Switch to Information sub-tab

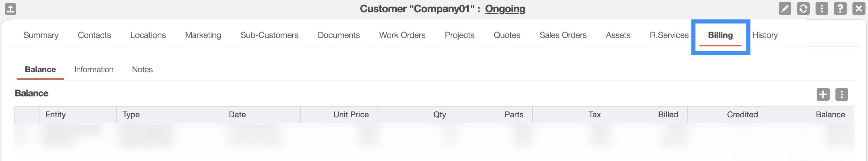click(94, 69)
